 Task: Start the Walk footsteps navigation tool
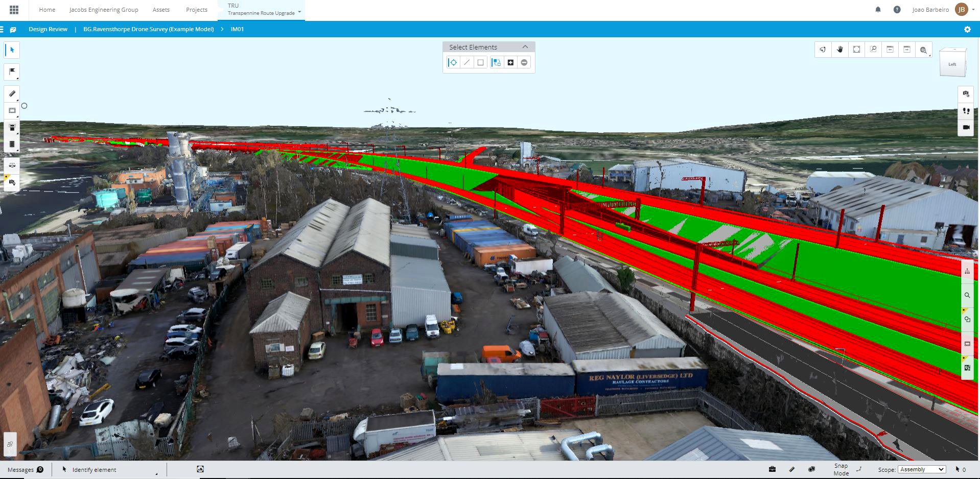966,110
